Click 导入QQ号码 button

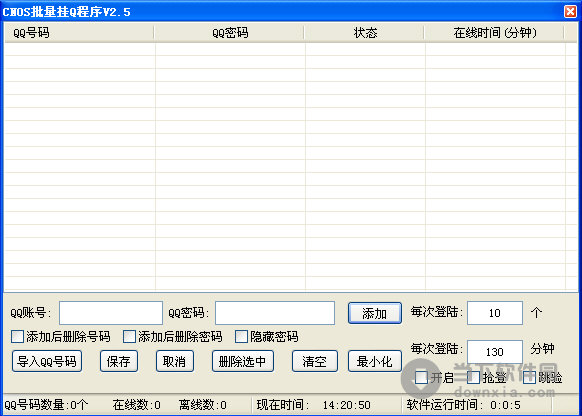click(47, 361)
